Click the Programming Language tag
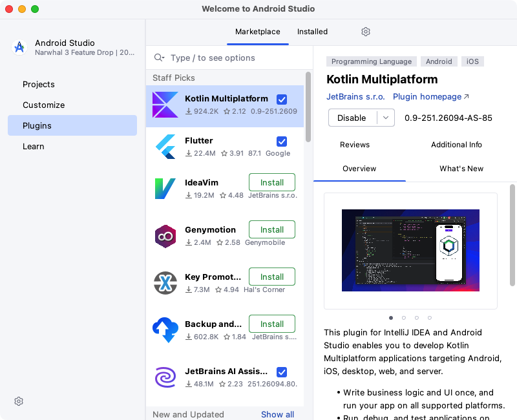517x420 pixels. (371, 61)
